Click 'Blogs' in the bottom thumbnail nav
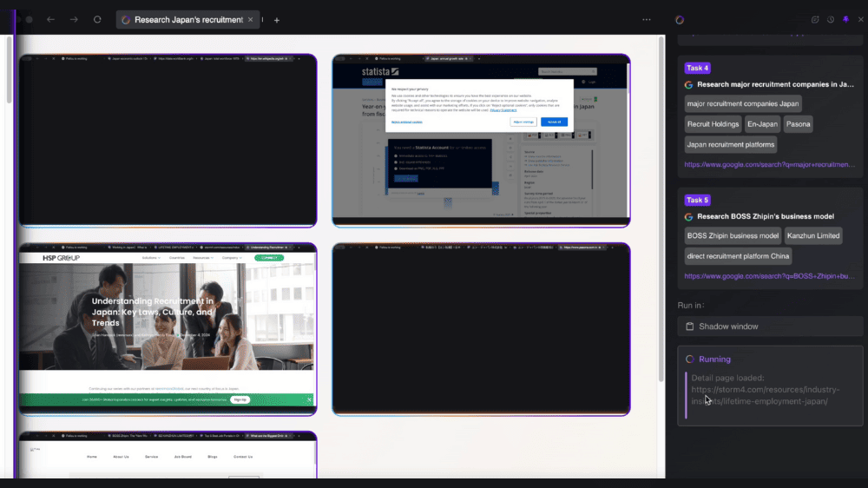The height and width of the screenshot is (488, 868). [213, 457]
